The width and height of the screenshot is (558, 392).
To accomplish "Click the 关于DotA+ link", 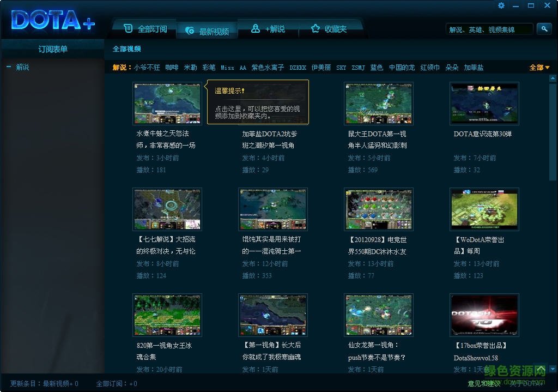I will [x=527, y=384].
